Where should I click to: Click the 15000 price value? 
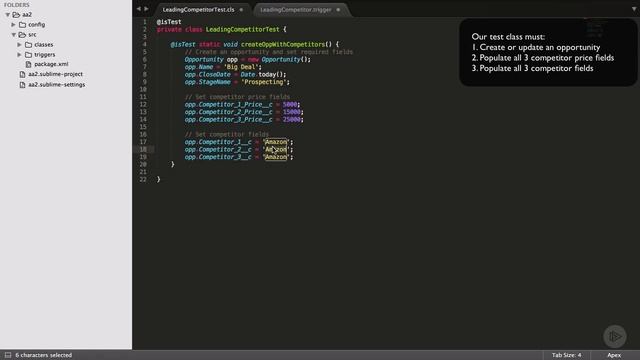tap(291, 112)
